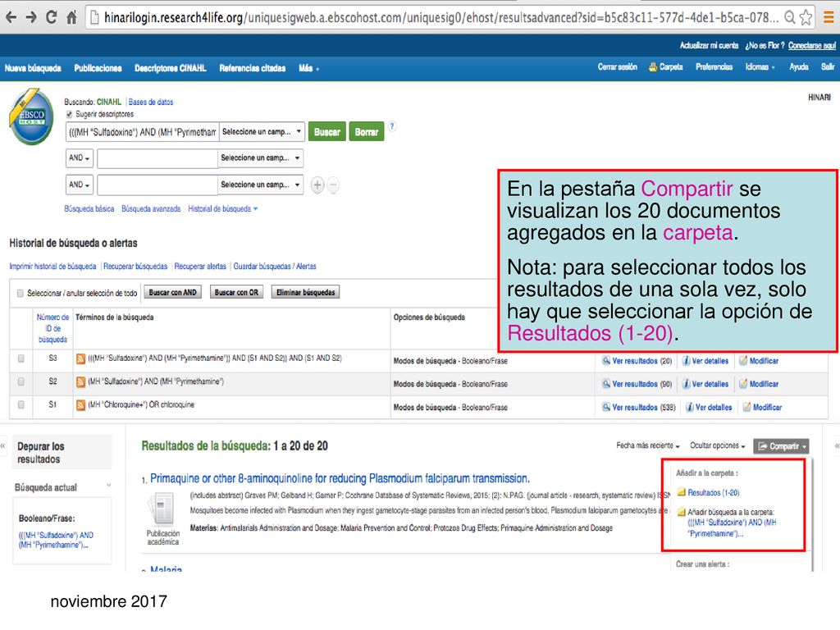
Task: Open third Seleccione un campo dropdown
Action: tap(260, 185)
